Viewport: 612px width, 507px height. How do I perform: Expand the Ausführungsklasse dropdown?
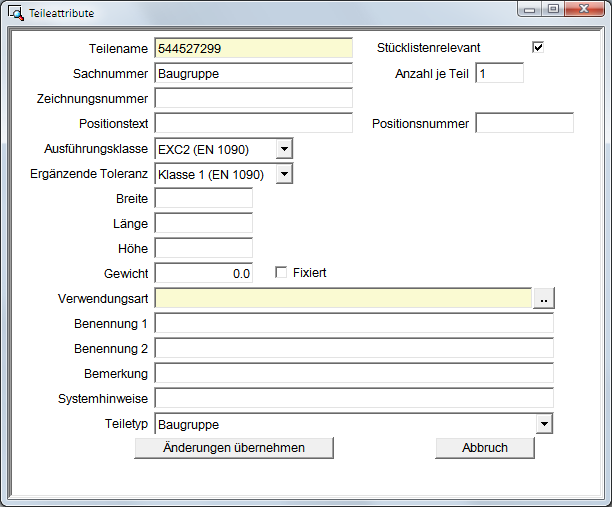click(284, 149)
